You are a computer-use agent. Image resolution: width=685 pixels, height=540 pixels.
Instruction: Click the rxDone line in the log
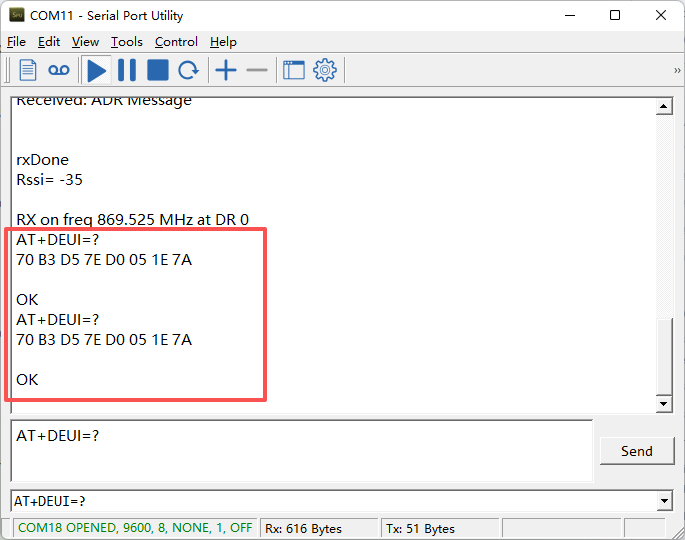coord(42,159)
